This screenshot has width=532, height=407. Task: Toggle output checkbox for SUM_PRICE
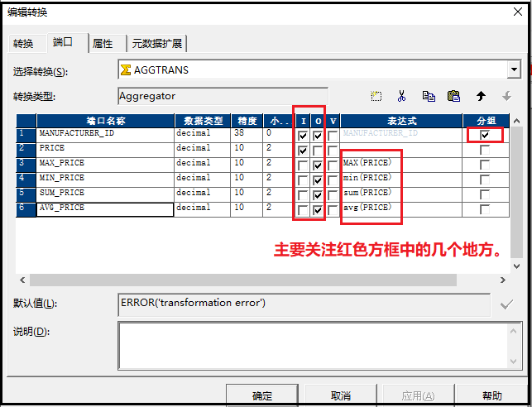[318, 195]
